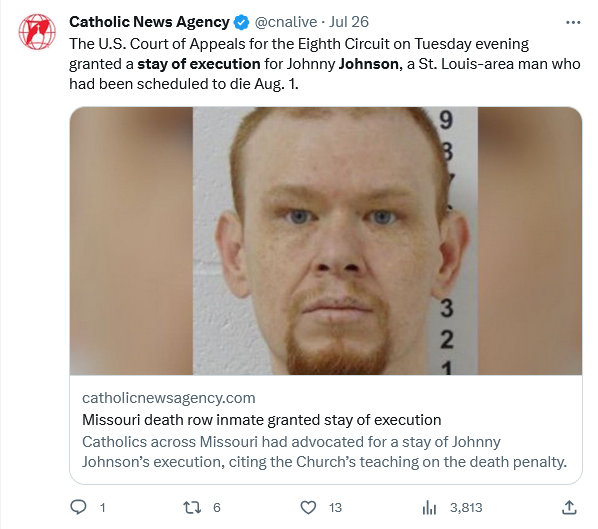Image resolution: width=598 pixels, height=529 pixels.
Task: Open the three-dot more options menu
Action: (573, 23)
